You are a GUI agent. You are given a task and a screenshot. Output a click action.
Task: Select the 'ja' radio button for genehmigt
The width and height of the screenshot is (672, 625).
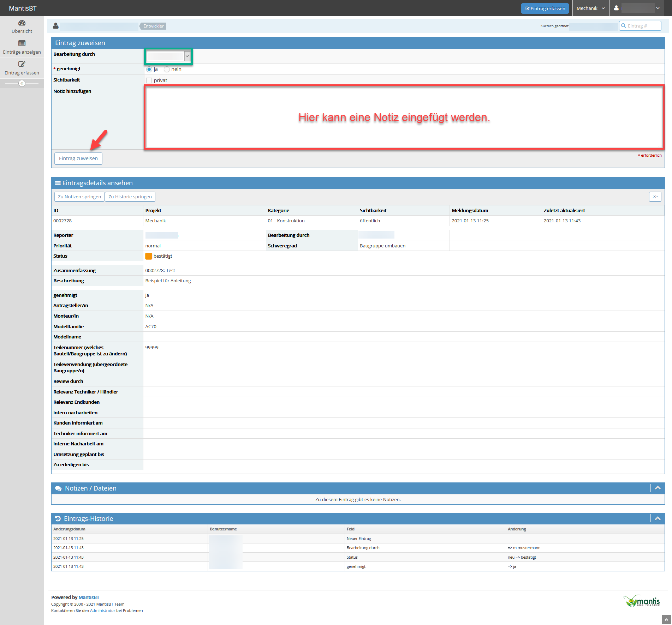pos(149,70)
